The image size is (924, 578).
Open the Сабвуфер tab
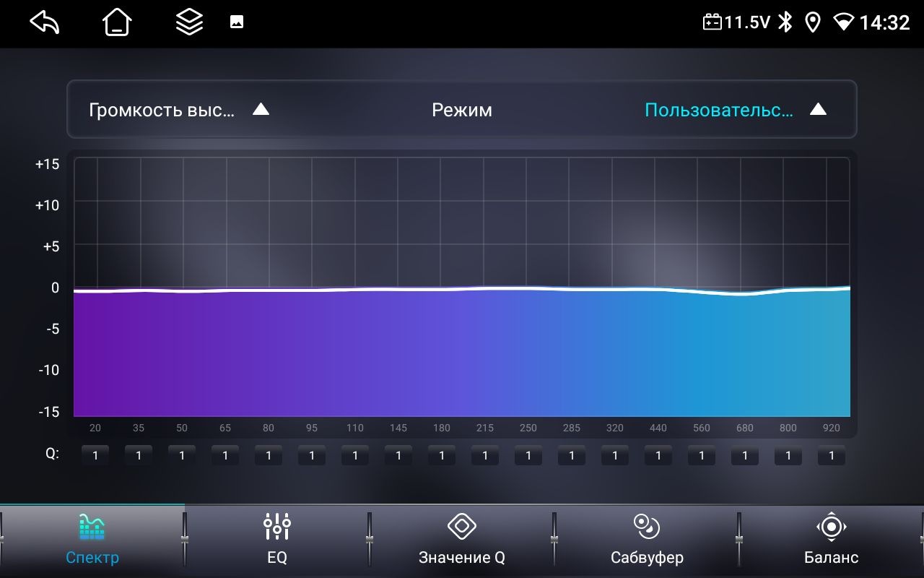[x=647, y=539]
